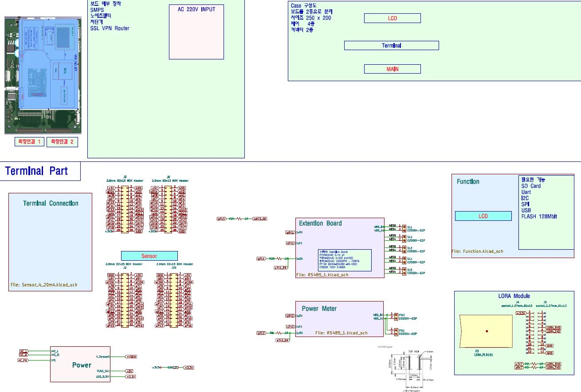581x392 pixels.
Task: Select the spiCS_SD global label
Action: pyautogui.click(x=259, y=219)
